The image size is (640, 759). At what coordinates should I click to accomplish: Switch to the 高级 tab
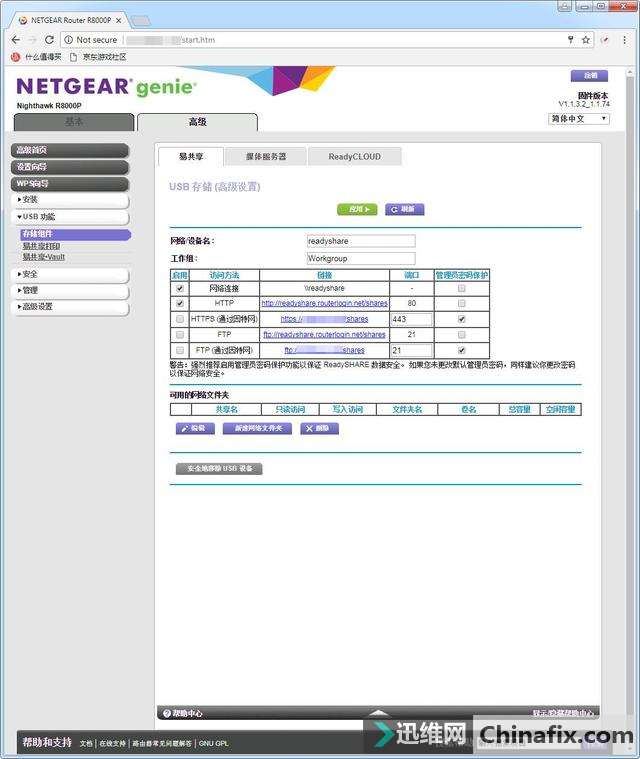(198, 122)
